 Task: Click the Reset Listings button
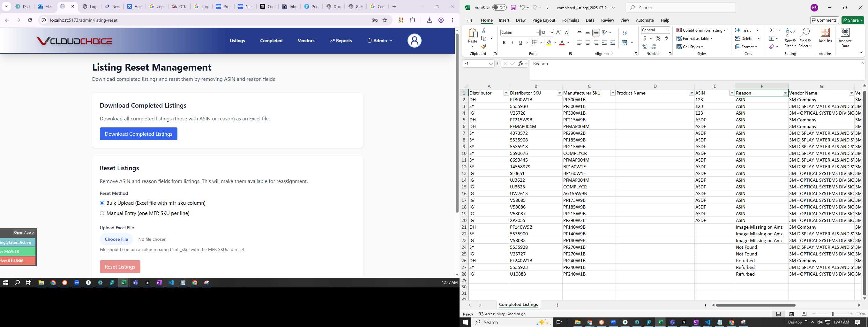120,267
